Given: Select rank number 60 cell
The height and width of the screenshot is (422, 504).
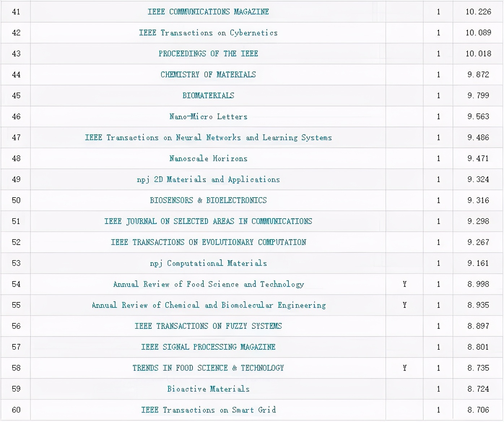Looking at the screenshot, I should (16, 410).
